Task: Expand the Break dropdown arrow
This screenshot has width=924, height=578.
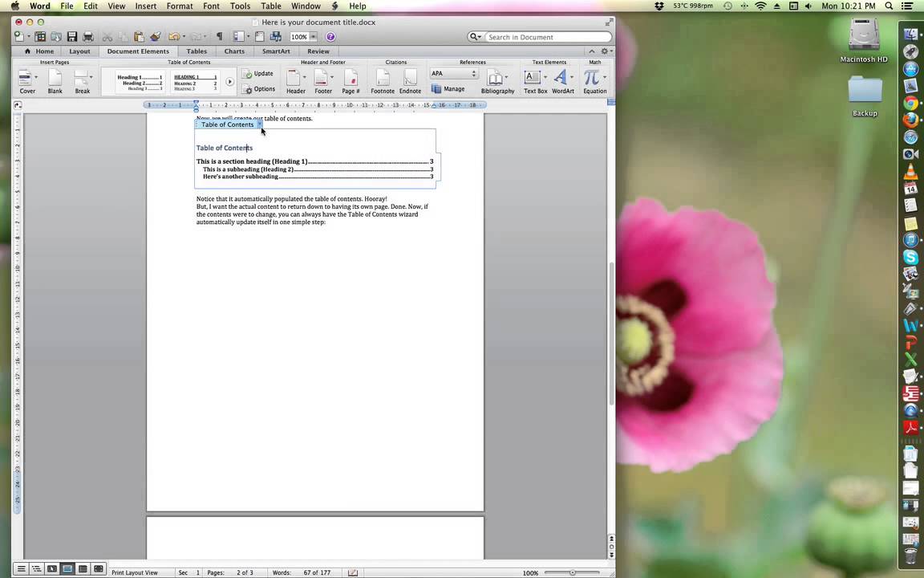Action: coord(91,77)
